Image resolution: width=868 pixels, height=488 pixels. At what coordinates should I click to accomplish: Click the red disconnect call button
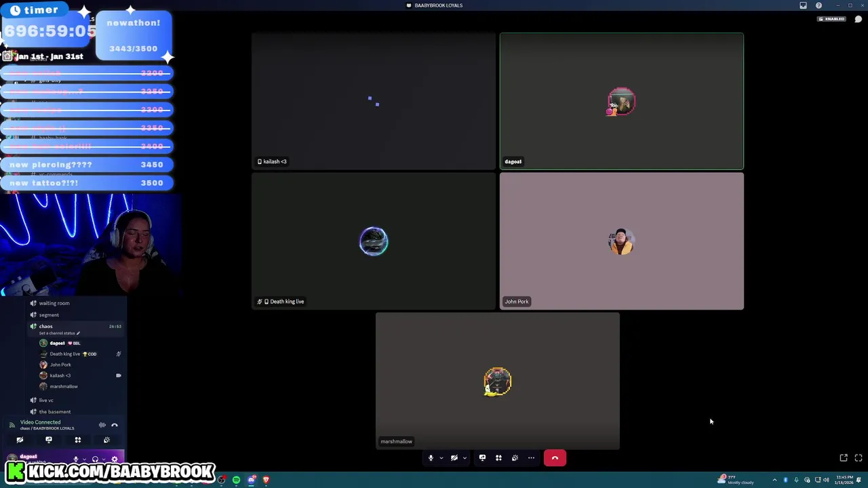coord(555,458)
